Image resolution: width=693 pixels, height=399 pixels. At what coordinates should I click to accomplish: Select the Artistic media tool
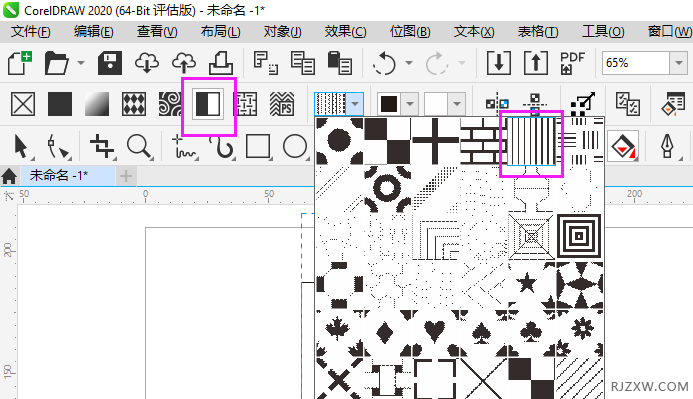[221, 147]
